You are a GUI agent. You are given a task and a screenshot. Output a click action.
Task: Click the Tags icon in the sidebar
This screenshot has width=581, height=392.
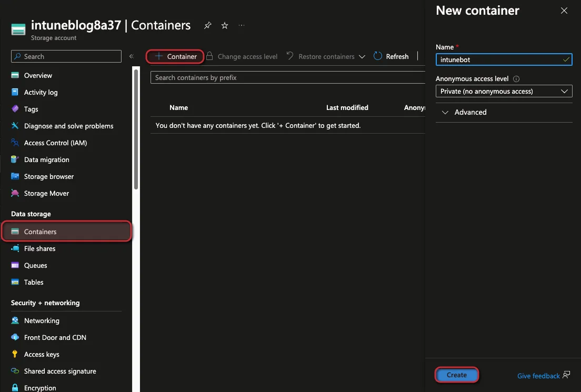(15, 108)
